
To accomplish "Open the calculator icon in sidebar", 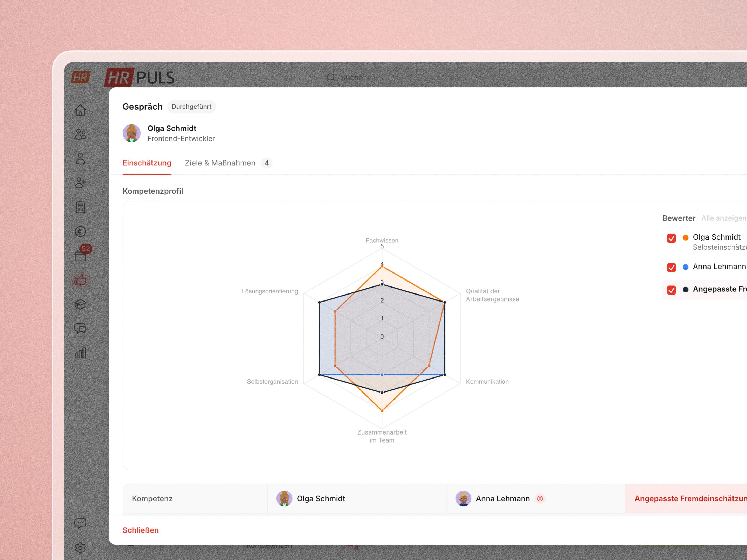I will click(x=80, y=207).
